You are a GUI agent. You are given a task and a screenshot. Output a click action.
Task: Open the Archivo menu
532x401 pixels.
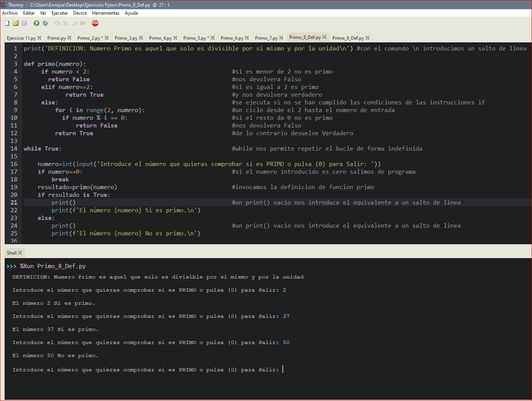coord(10,13)
